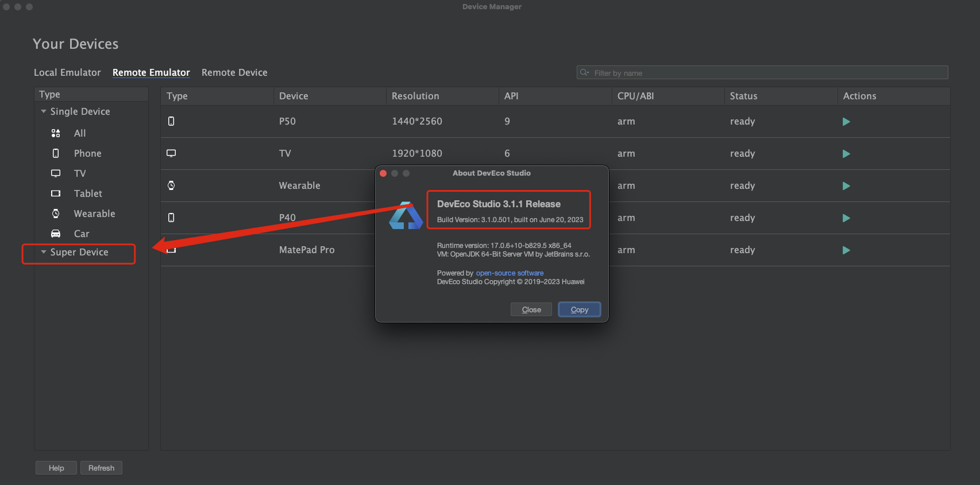Screen dimensions: 980x485
Task: Launch the P40 emulator play icon
Action: pos(846,218)
